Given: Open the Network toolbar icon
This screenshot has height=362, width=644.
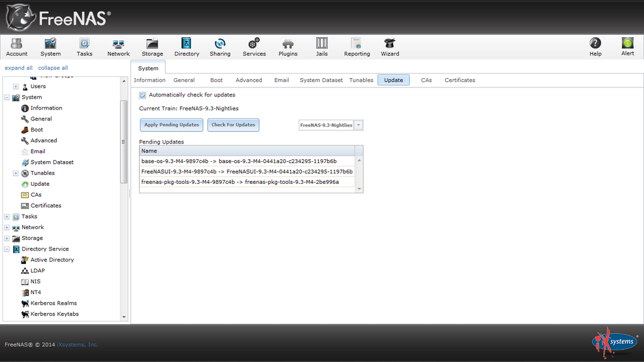Looking at the screenshot, I should coord(118,47).
